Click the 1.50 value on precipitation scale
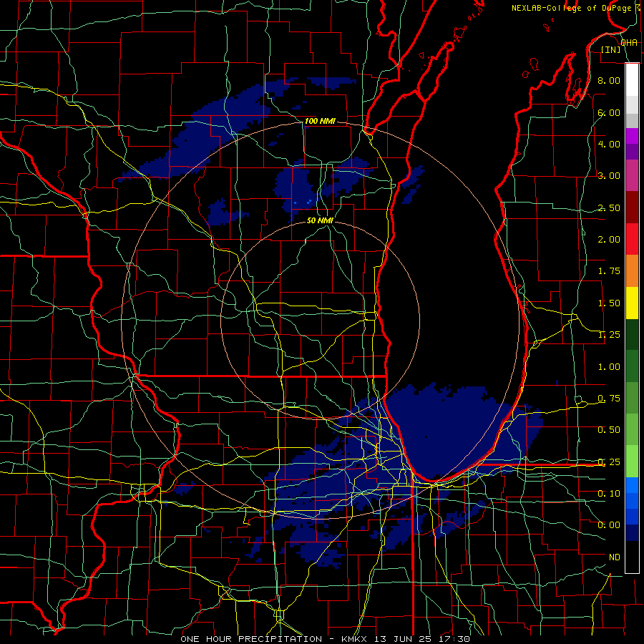This screenshot has width=644, height=644. pos(609,303)
